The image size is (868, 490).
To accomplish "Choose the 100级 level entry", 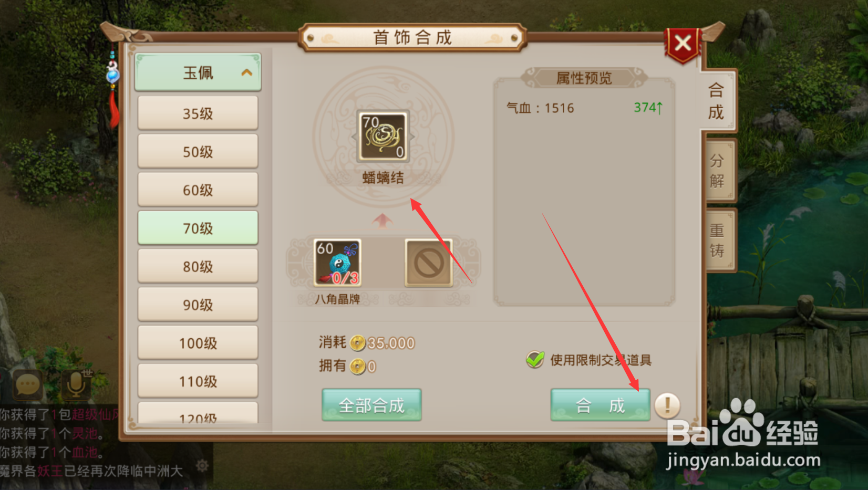I will pos(198,343).
